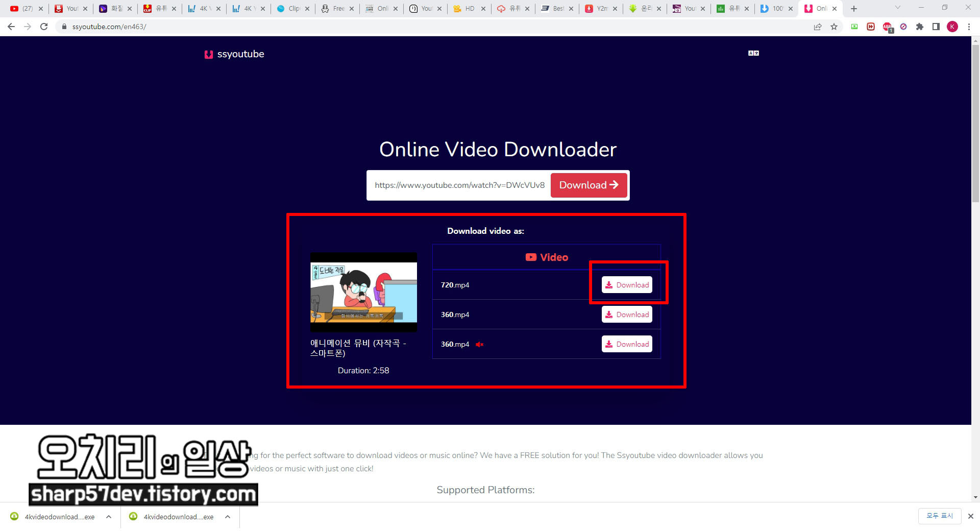Open the Extensions puzzle menu
Screen dimensions: 980x531
pos(920,27)
